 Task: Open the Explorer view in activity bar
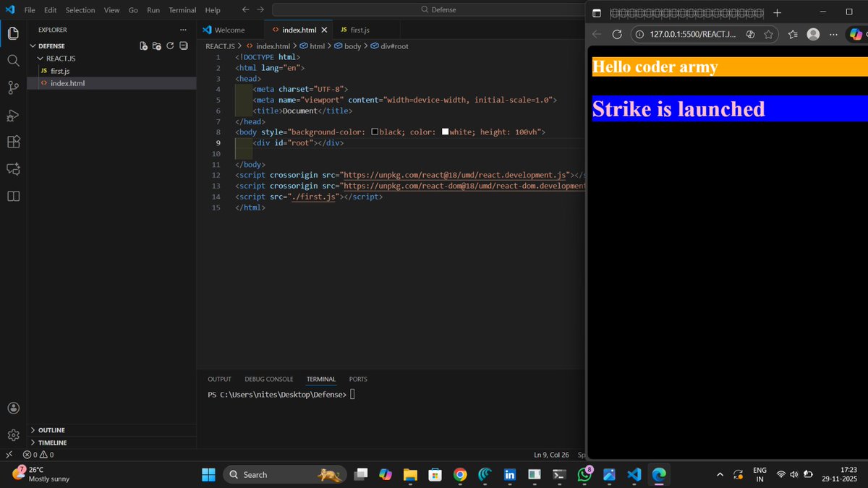[x=13, y=33]
